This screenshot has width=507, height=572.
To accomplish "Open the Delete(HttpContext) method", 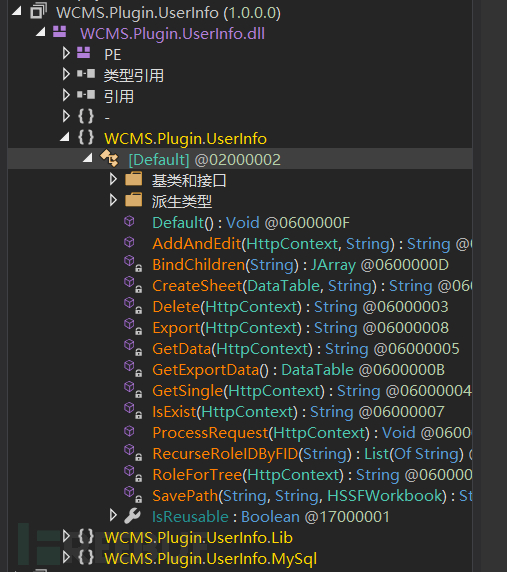I will [x=300, y=307].
